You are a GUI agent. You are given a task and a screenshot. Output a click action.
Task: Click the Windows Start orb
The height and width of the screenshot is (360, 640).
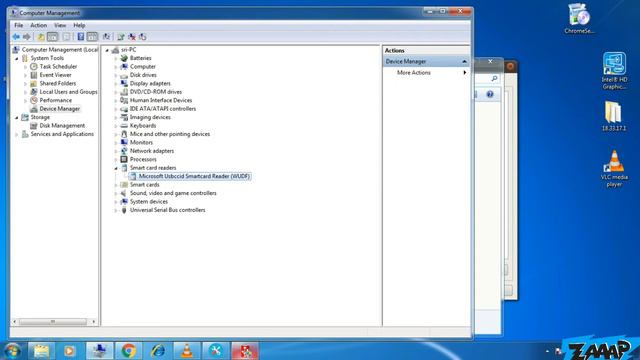pos(11,351)
